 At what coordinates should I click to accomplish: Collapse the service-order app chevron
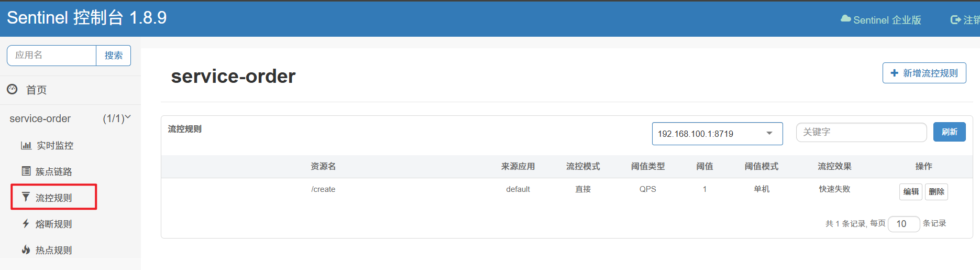128,117
